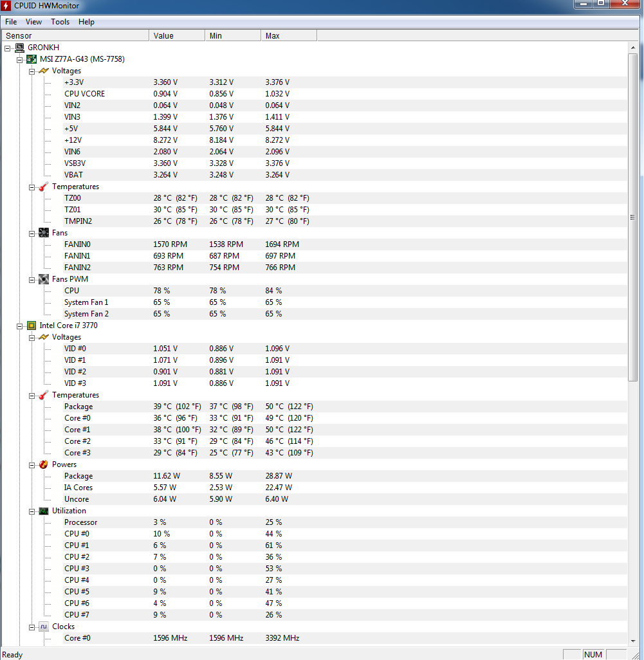Screen dimensions: 644x660
Task: Click the CPU Temperatures thermometer icon
Action: point(44,395)
